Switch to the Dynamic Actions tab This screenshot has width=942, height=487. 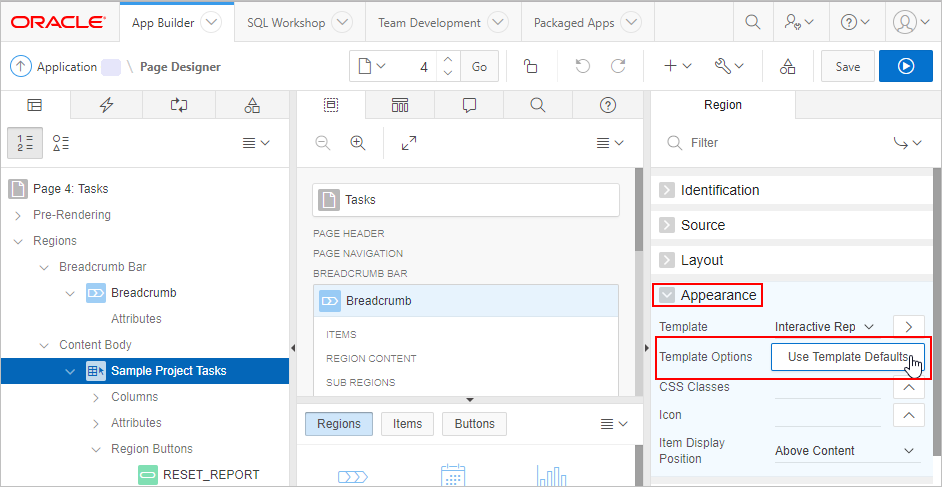pyautogui.click(x=106, y=105)
